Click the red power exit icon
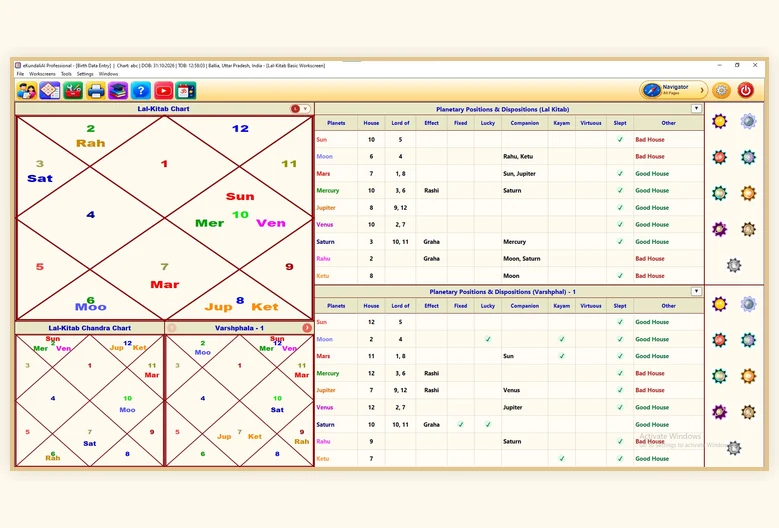779x528 pixels. pyautogui.click(x=746, y=90)
